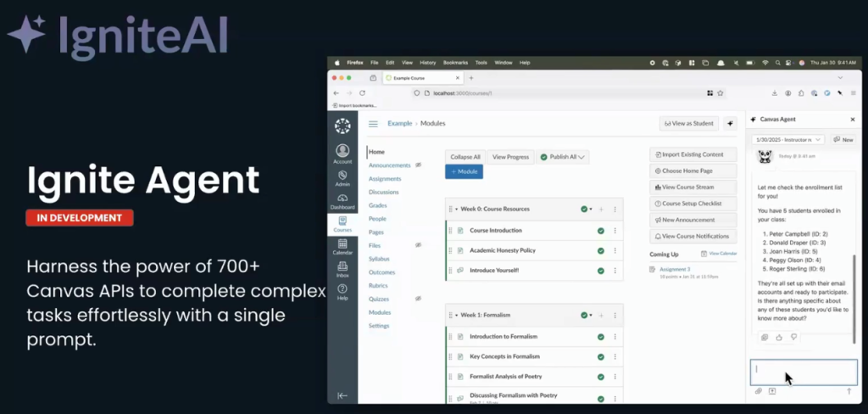Click Import Existing Content button
868x414 pixels.
(693, 154)
